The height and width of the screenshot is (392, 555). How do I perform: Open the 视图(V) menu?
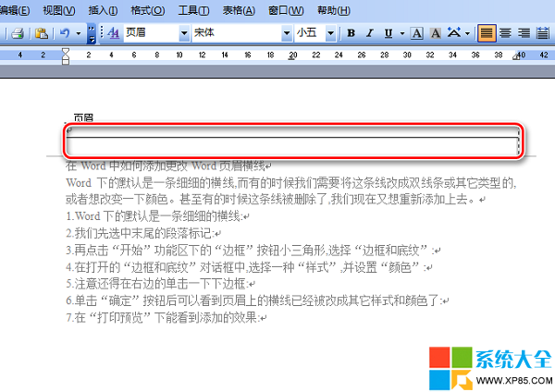point(58,10)
